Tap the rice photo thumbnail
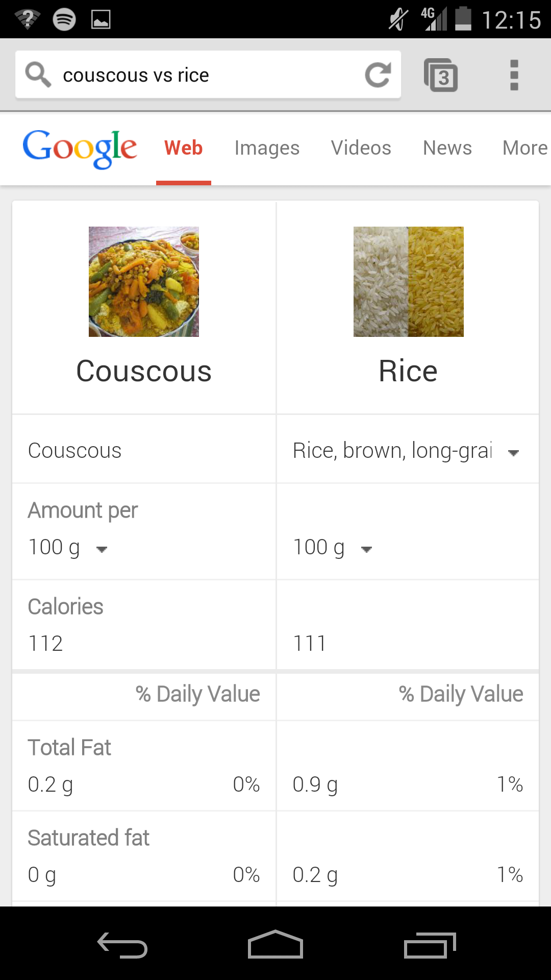 (408, 282)
